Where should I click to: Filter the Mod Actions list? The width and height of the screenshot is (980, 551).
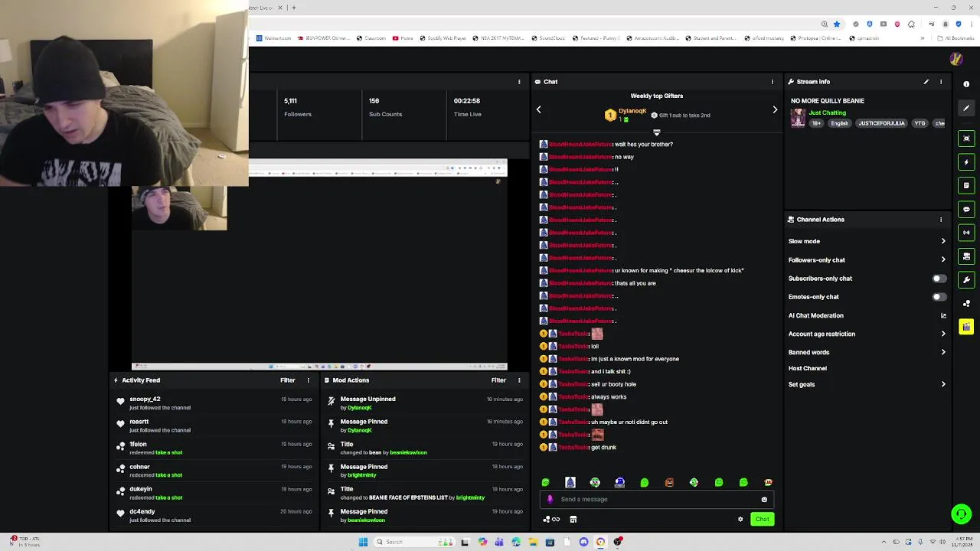tap(498, 380)
